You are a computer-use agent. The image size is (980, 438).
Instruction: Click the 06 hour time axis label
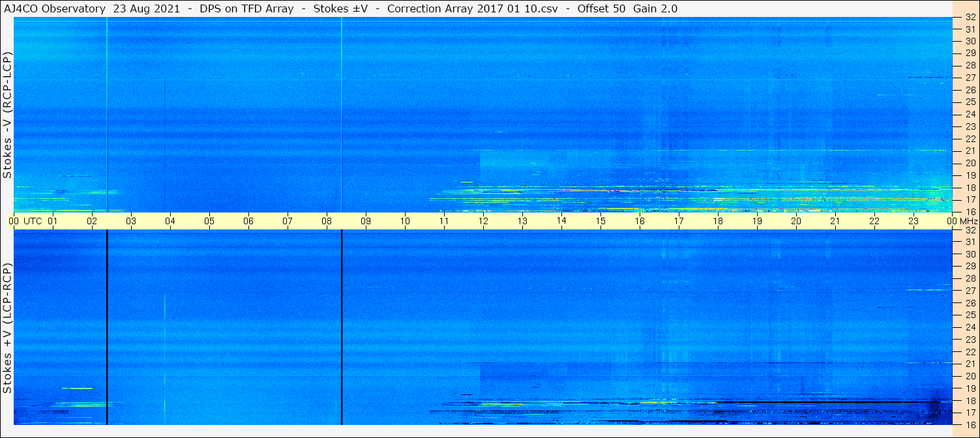[x=248, y=221]
